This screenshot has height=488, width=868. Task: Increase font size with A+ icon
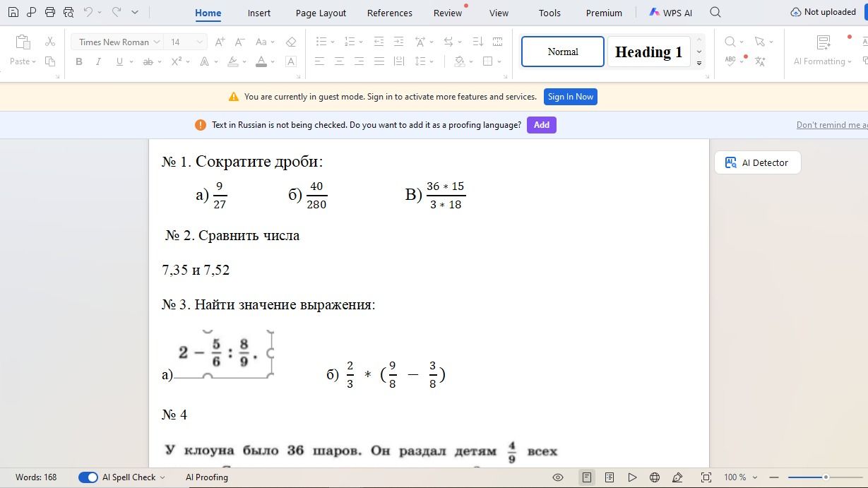220,42
